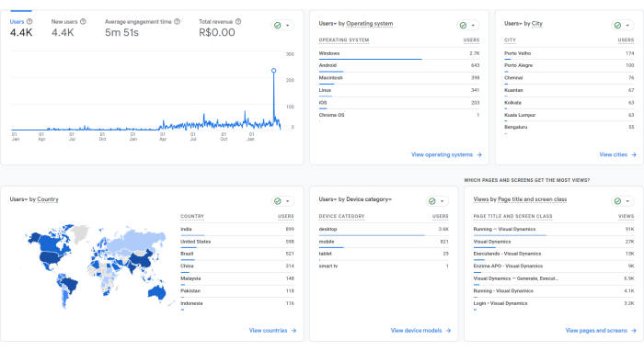The image size is (644, 351).
Task: Open dropdown arrow in Page title card header
Action: (627, 201)
